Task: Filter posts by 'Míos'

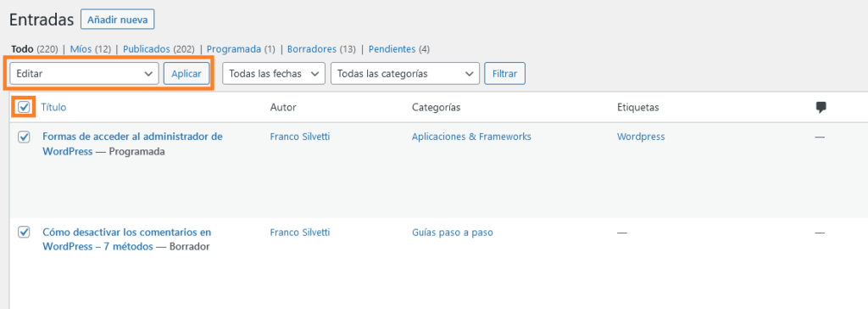Action: (x=81, y=49)
